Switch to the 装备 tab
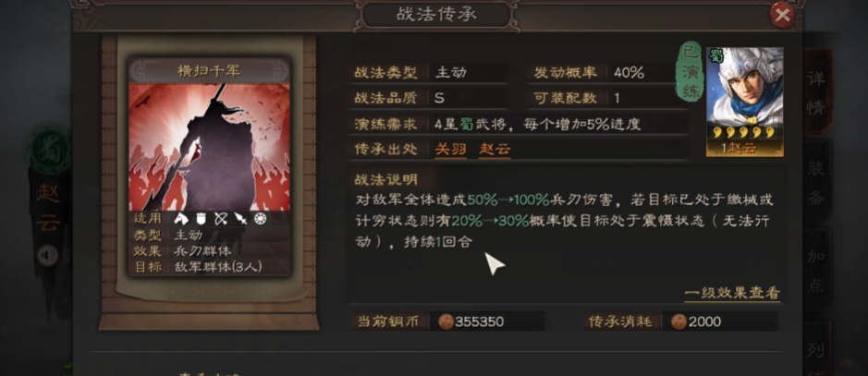This screenshot has width=868, height=376. (816, 181)
